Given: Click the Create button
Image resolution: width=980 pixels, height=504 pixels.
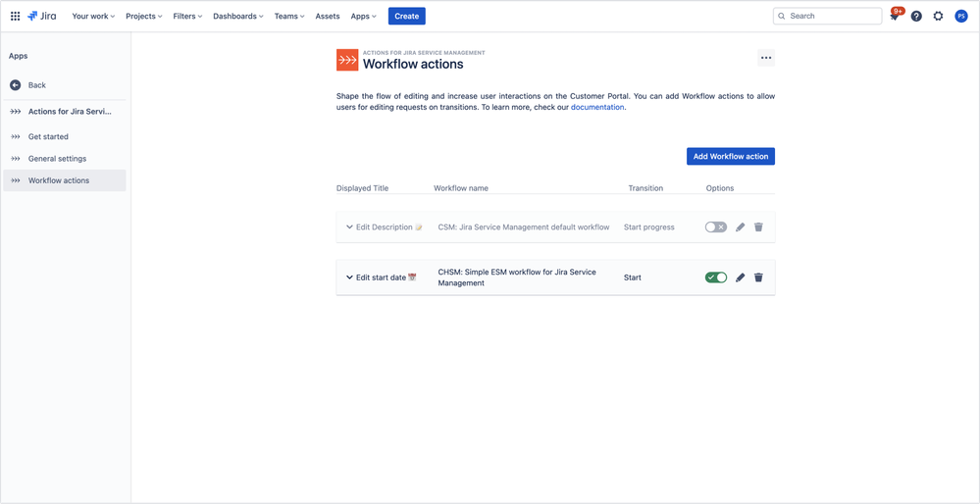Looking at the screenshot, I should click(407, 17).
